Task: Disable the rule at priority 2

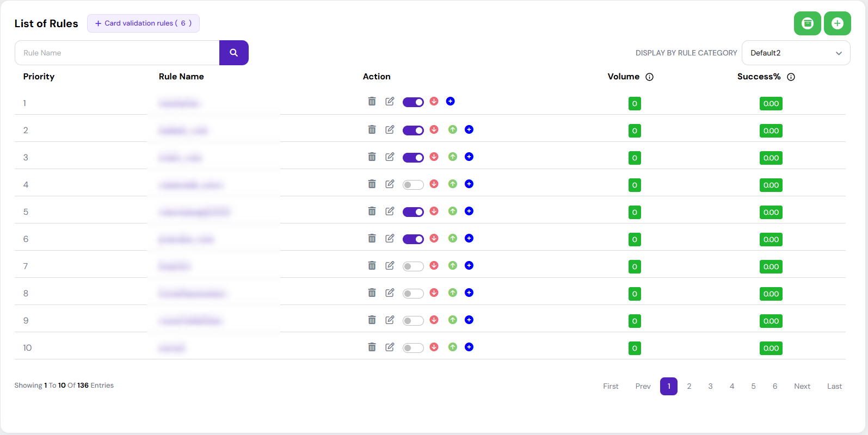Action: 413,130
